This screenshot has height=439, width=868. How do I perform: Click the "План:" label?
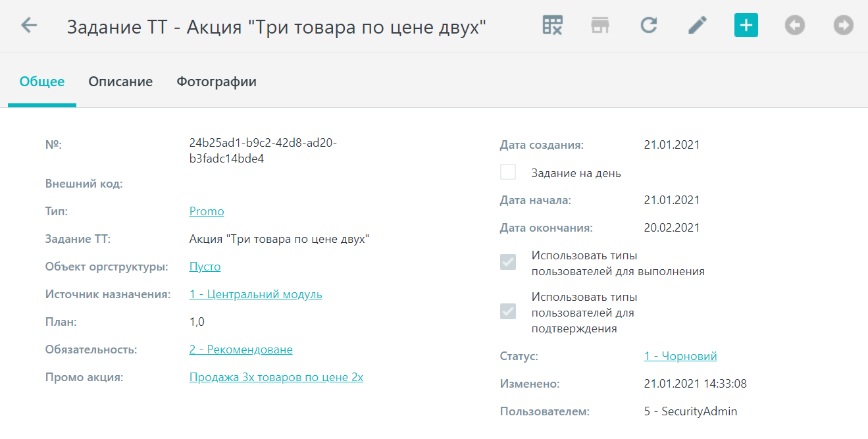61,322
